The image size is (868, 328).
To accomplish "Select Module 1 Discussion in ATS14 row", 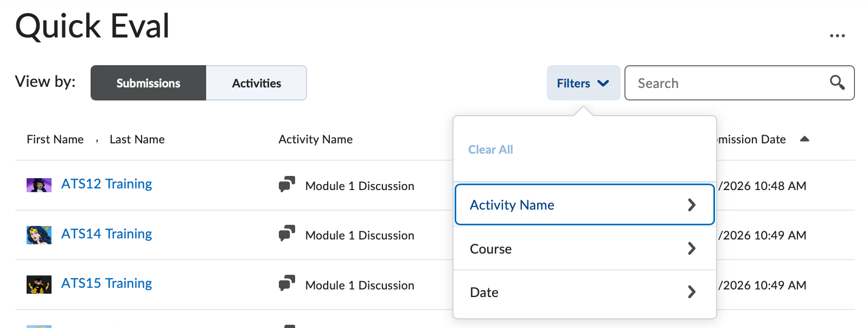I will tap(360, 235).
